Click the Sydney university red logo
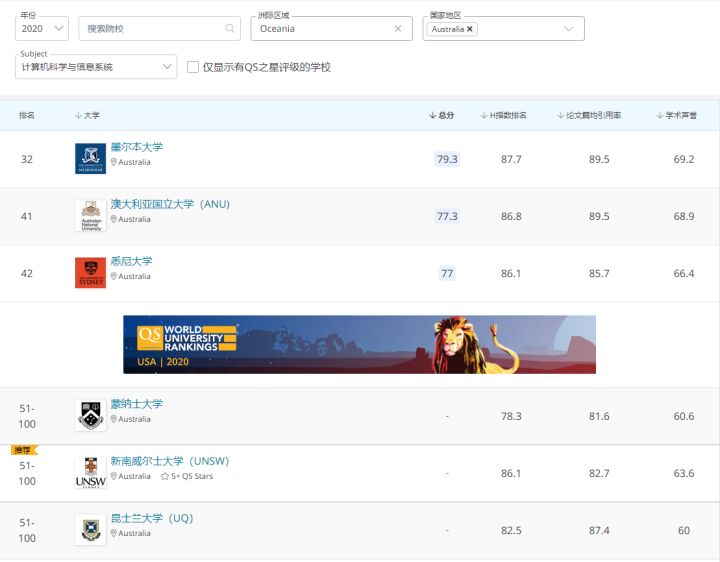 click(90, 273)
